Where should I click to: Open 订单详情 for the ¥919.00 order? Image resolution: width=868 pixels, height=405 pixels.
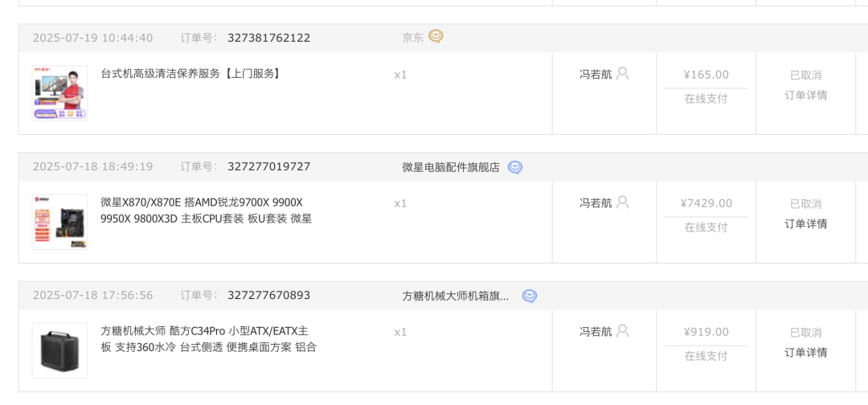point(805,352)
